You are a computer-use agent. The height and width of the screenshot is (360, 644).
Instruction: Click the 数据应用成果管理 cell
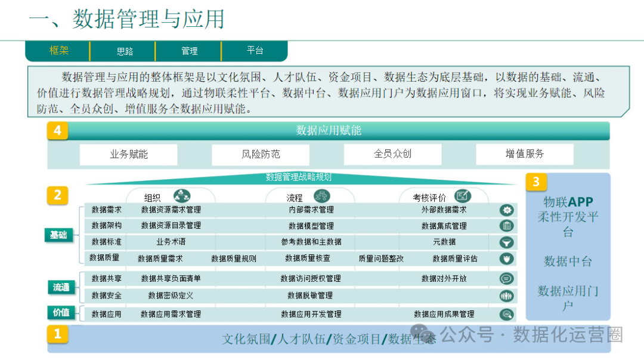click(444, 315)
